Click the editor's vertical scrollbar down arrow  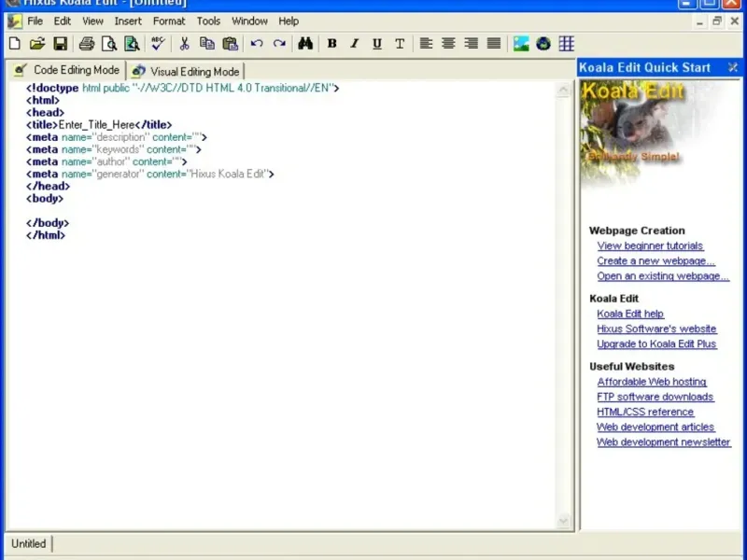coord(564,521)
